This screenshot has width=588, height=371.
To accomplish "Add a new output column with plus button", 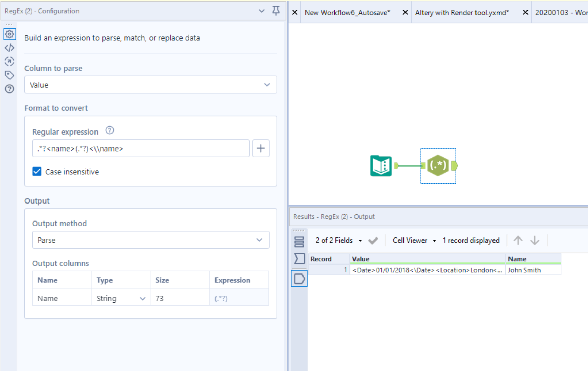I will coord(261,148).
